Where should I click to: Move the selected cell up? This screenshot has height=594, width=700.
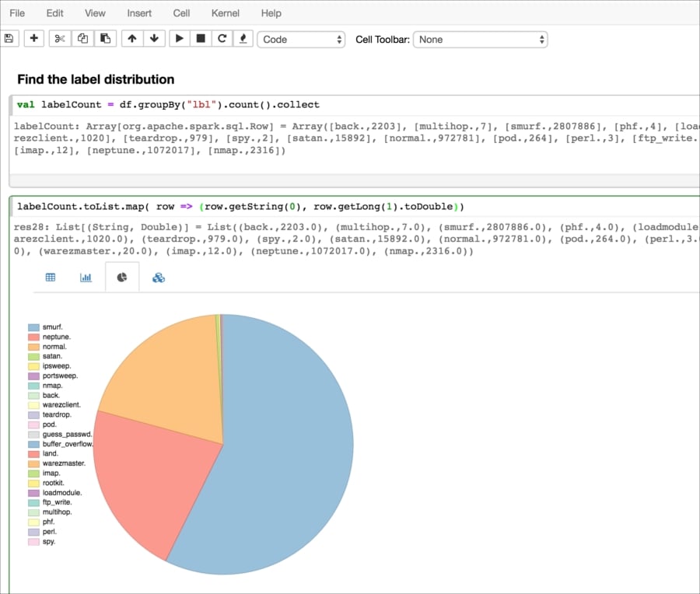[132, 38]
